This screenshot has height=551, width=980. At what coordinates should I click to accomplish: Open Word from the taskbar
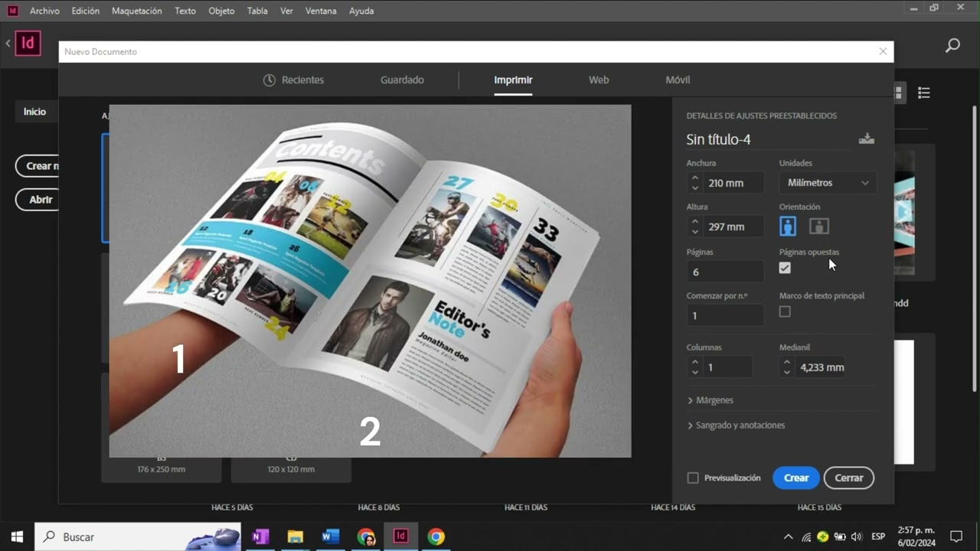tap(331, 536)
